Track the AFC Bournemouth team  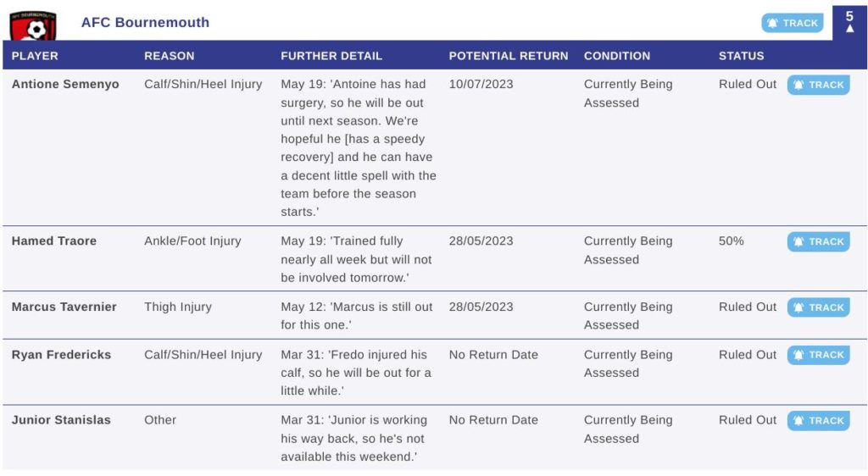[x=792, y=24]
